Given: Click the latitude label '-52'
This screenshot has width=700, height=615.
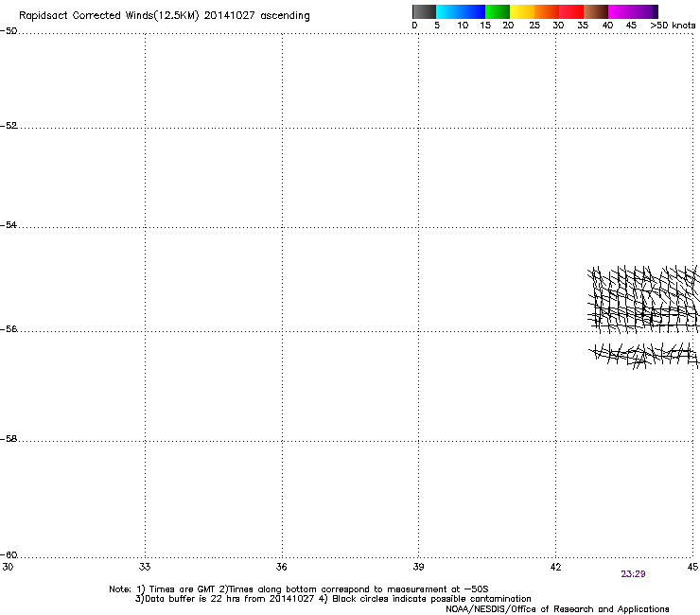Looking at the screenshot, I should [x=9, y=126].
